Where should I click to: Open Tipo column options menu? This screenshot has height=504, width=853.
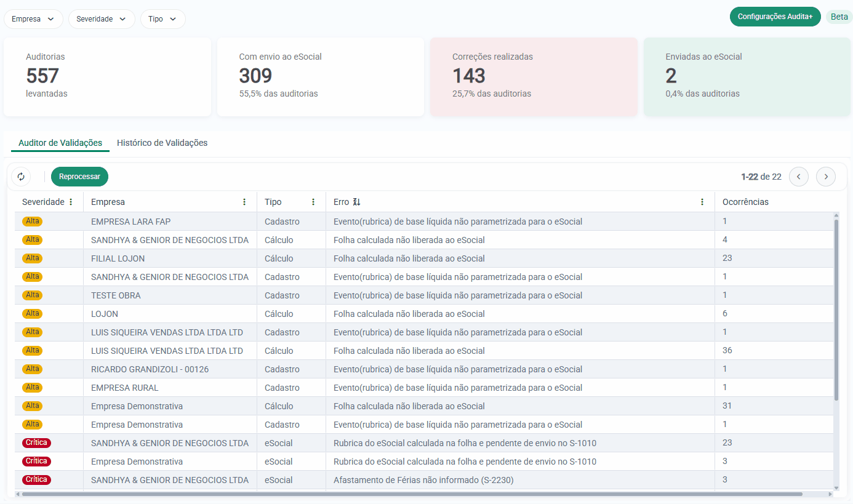313,202
